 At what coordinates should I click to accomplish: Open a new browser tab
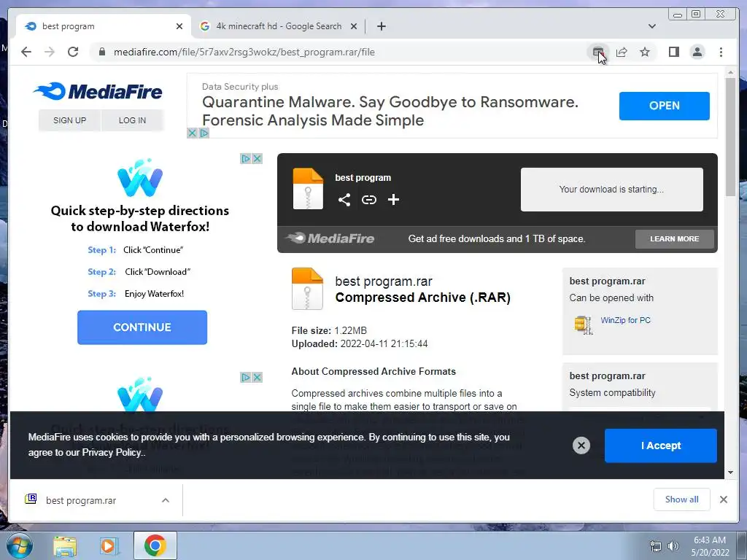pos(381,26)
